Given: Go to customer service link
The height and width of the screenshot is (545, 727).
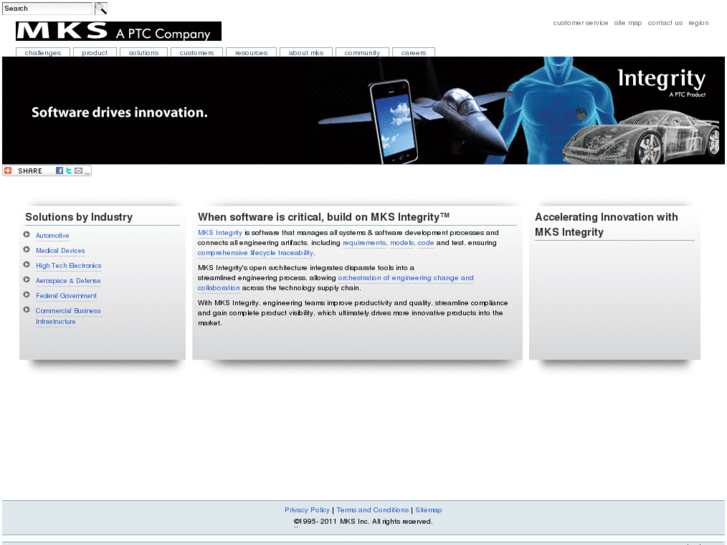Looking at the screenshot, I should tap(580, 23).
